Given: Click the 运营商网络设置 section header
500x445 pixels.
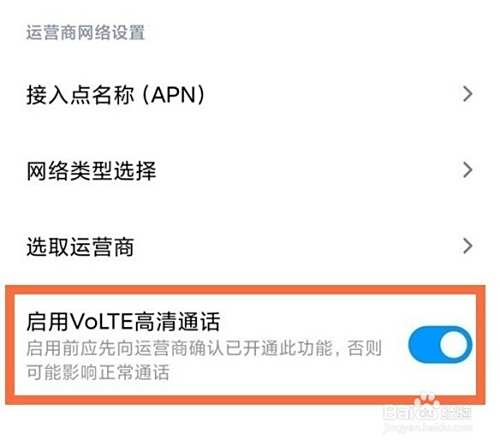Looking at the screenshot, I should (x=86, y=33).
